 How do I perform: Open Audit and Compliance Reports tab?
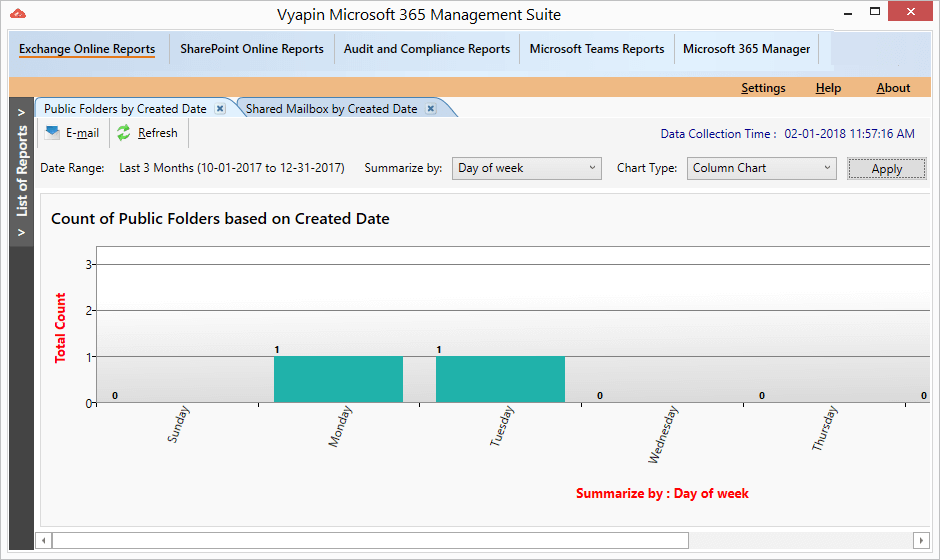[427, 49]
